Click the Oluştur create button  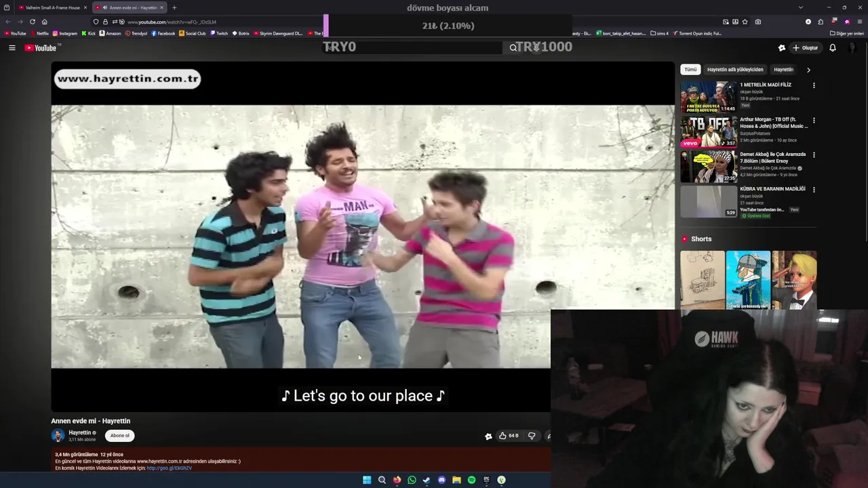tap(806, 47)
